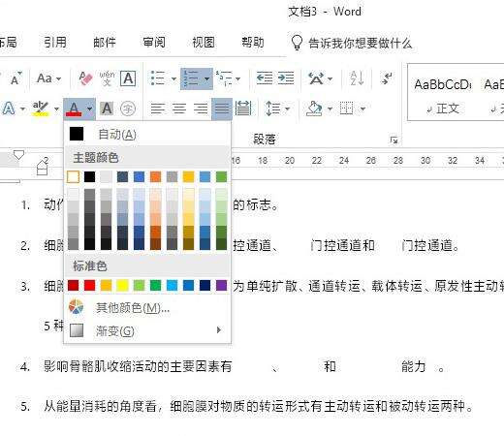
Task: Pick standard yellow color swatch
Action: click(x=122, y=286)
